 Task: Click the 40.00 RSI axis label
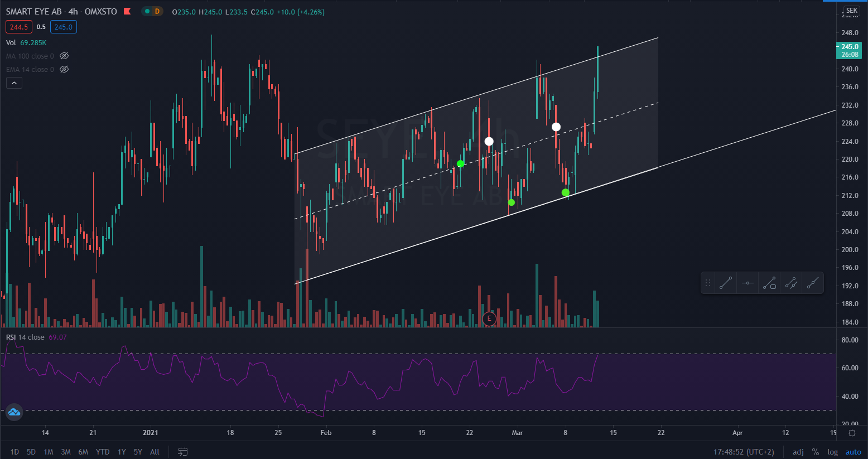[x=850, y=396]
